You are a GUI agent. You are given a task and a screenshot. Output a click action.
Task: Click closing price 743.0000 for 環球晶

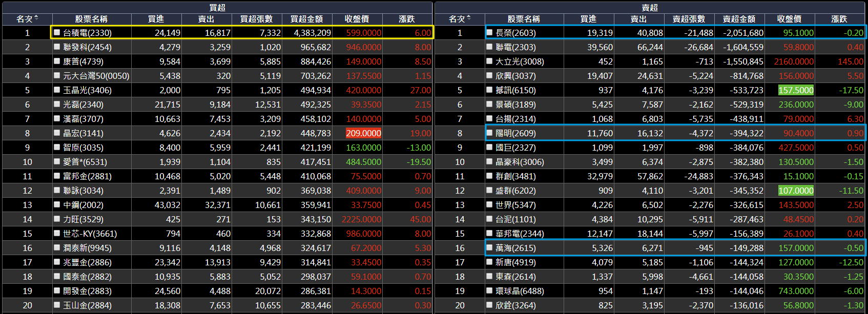796,290
